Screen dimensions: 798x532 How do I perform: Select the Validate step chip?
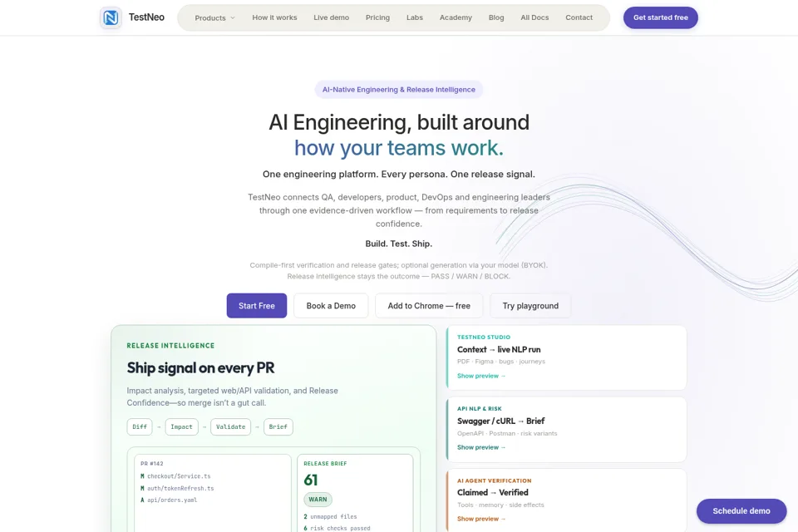230,426
